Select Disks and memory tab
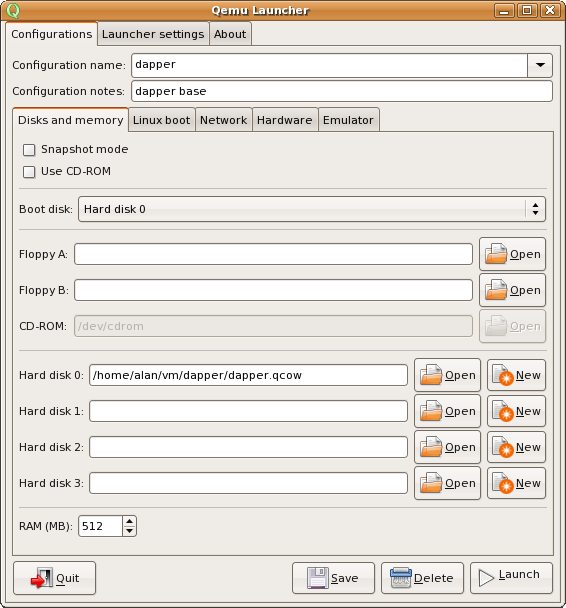This screenshot has height=608, width=566. 71,120
